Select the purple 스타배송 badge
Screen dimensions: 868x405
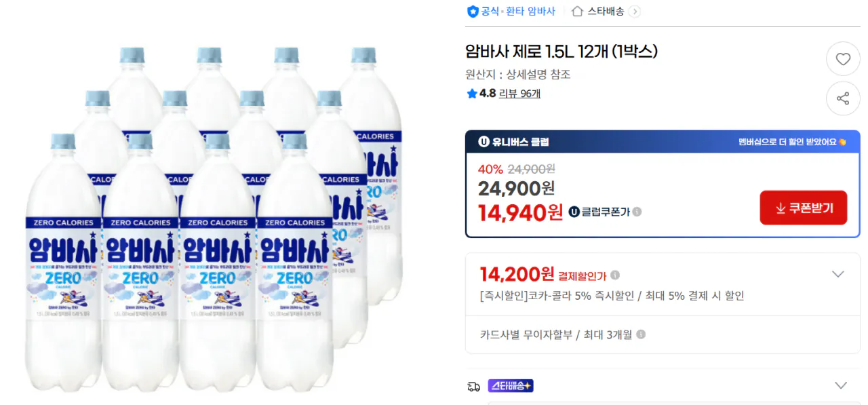pyautogui.click(x=510, y=385)
